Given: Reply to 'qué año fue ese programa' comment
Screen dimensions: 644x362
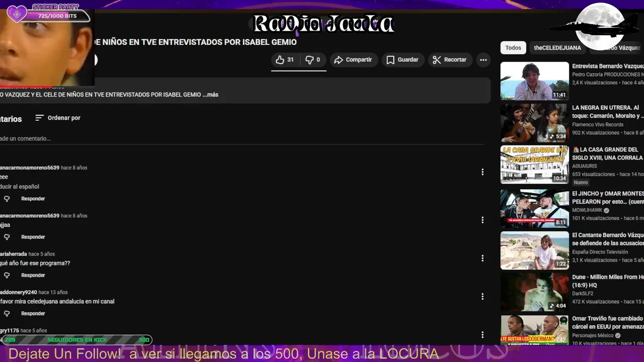Looking at the screenshot, I should pos(33,275).
